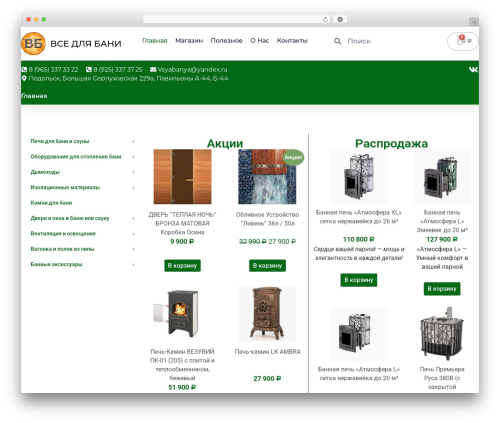The image size is (500, 423).
Task: Add Атмосфера XL stove to cart
Action: click(x=359, y=280)
